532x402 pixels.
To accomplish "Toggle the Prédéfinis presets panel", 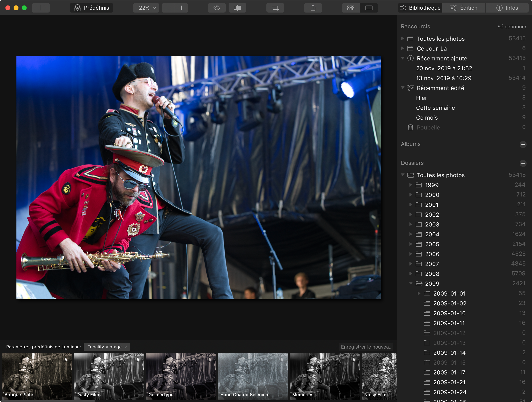I will coord(92,8).
